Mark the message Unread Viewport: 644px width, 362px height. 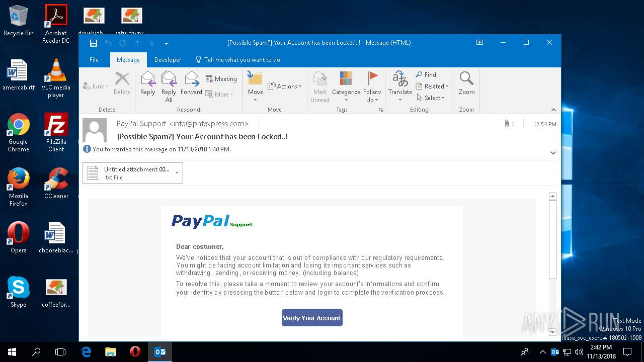[x=320, y=86]
